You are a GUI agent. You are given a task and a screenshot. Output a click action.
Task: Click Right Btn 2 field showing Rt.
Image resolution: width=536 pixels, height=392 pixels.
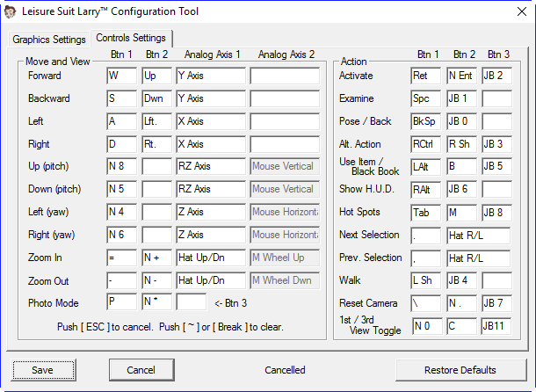coord(157,144)
